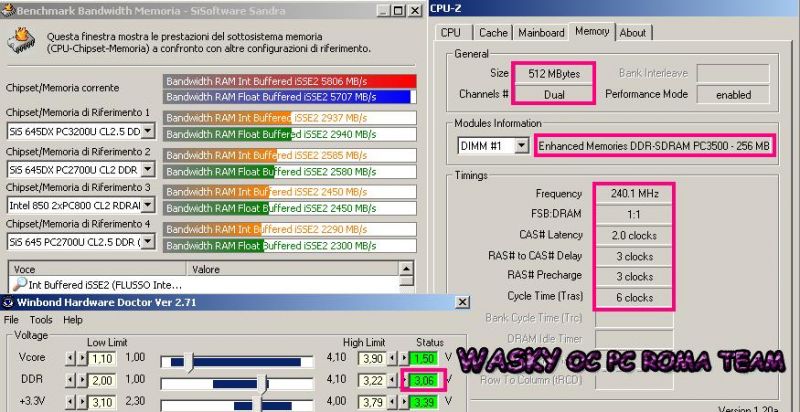Decrease +3.3V low limit with left arrow
The width and height of the screenshot is (800, 412).
(70, 402)
